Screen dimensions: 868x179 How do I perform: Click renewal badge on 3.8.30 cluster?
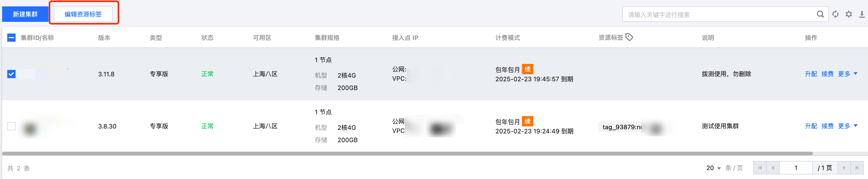[527, 121]
